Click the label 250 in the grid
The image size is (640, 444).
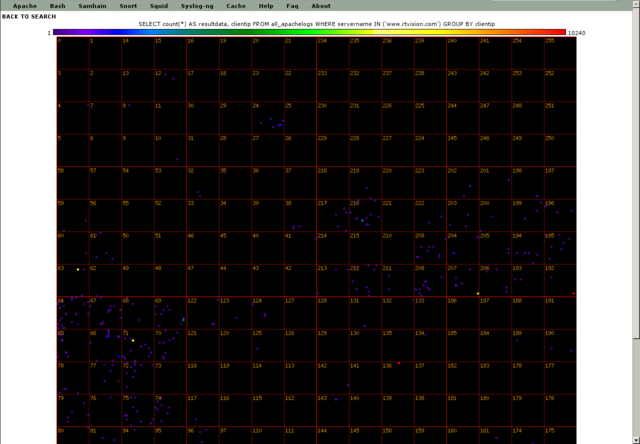550,138
